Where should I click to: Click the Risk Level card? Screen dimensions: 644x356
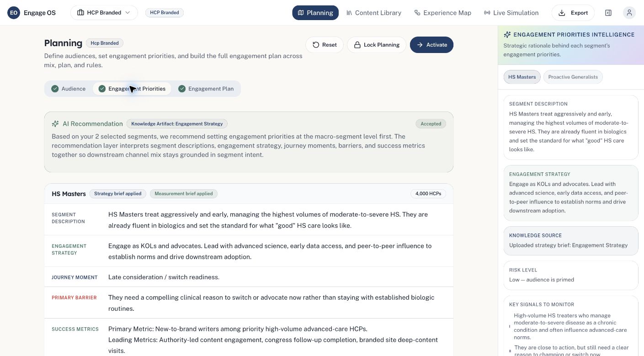(x=571, y=275)
